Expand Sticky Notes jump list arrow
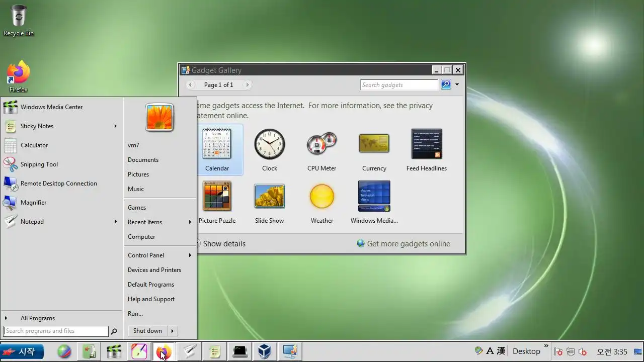 (x=116, y=126)
